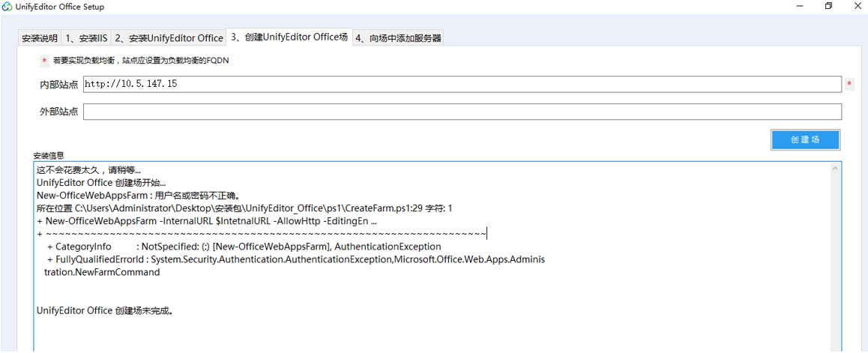Click the UnifyEditor Office Setup window title
The width and height of the screenshot is (868, 353).
tap(60, 7)
